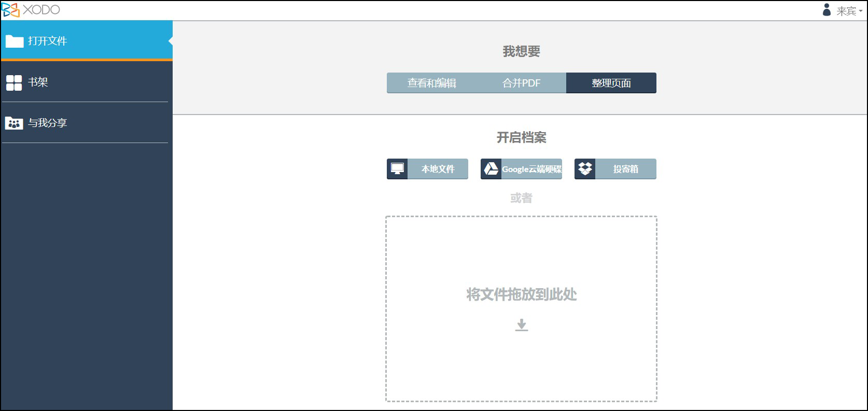Click the Google Drive triangle icon

491,169
